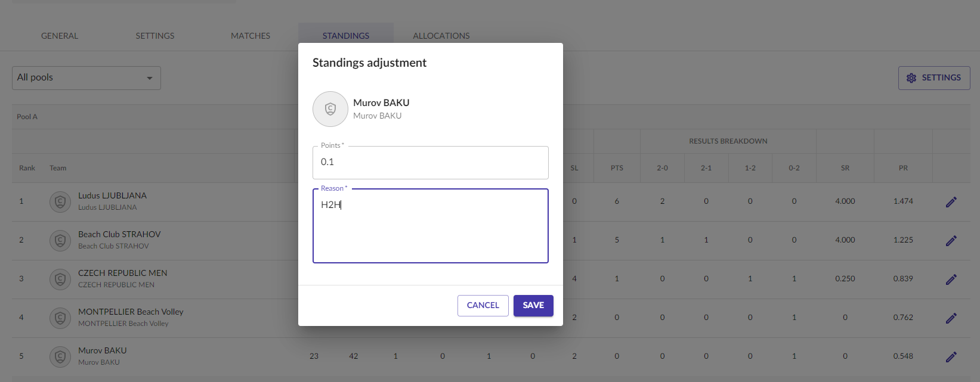Click into the Points input field
Viewport: 980px width, 382px height.
click(x=431, y=163)
